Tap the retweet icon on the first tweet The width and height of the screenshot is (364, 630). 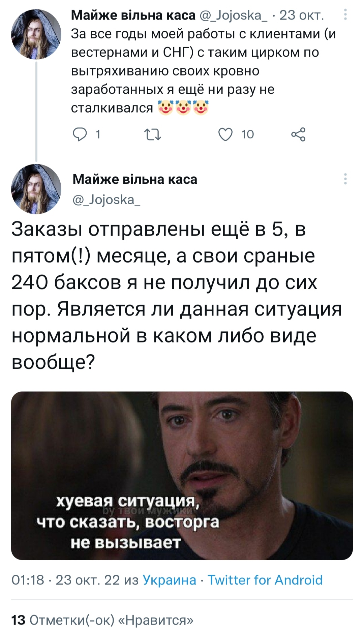click(x=152, y=134)
